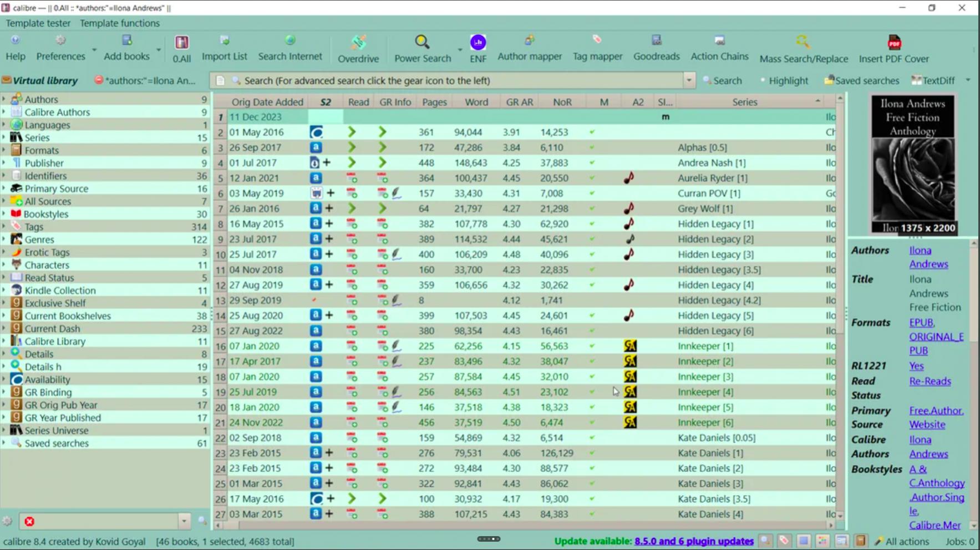Toggle the window panel layout button in the status bar
980x550 pixels.
tap(841, 541)
